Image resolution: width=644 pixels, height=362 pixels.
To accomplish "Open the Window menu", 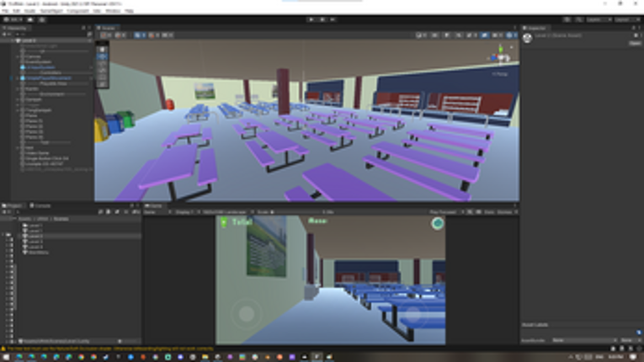I will 113,11.
